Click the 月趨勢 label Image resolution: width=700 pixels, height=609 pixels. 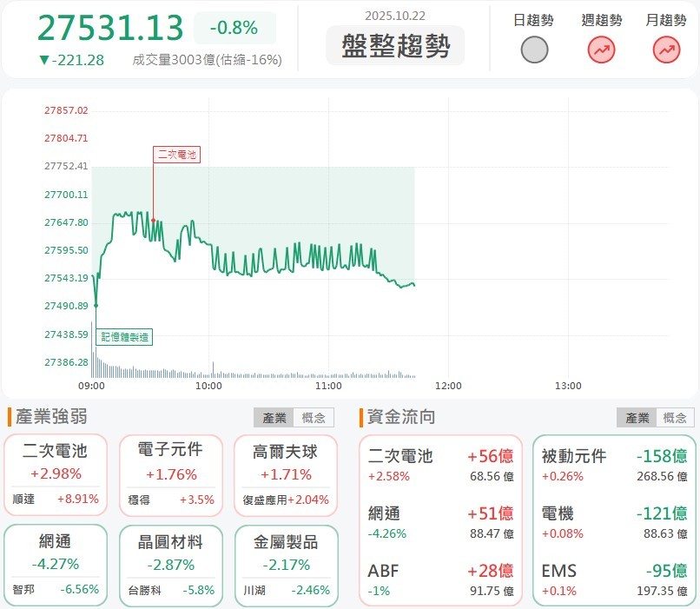point(666,20)
